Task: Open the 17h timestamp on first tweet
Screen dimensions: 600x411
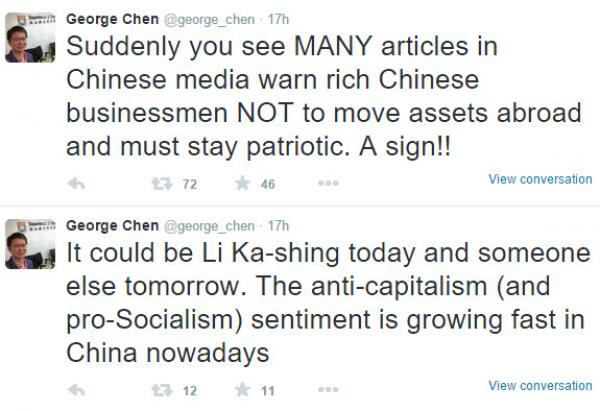Action: click(x=278, y=19)
